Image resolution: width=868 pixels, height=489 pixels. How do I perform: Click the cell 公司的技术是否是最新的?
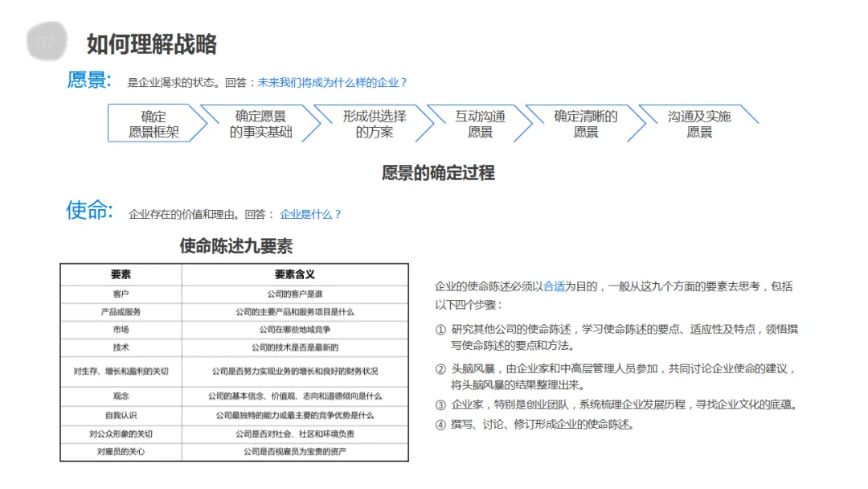(295, 347)
